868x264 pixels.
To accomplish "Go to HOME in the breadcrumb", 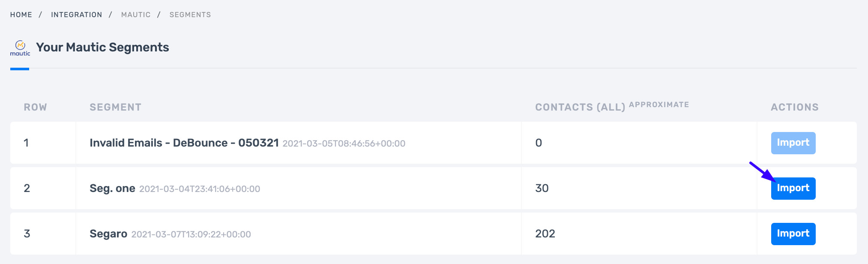I will coord(21,15).
